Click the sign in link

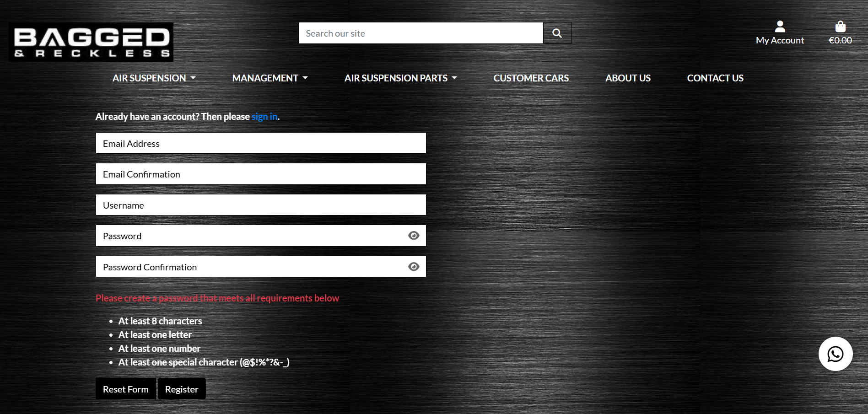[264, 117]
